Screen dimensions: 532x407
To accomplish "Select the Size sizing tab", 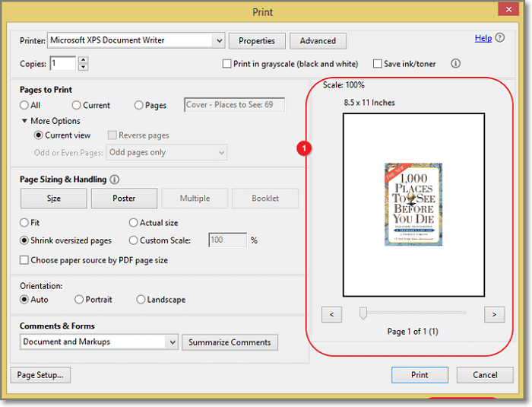I will pyautogui.click(x=53, y=199).
